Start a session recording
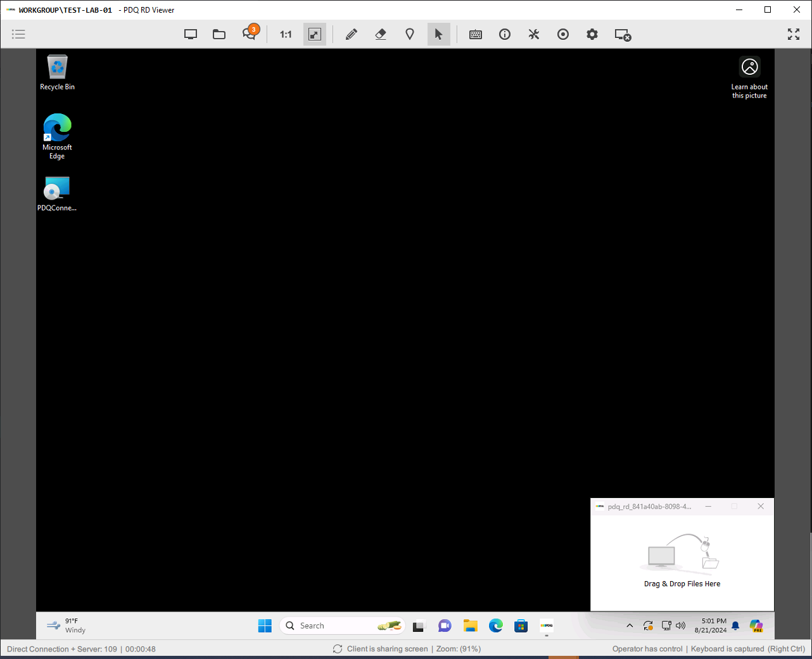Viewport: 812px width, 659px height. (x=563, y=34)
